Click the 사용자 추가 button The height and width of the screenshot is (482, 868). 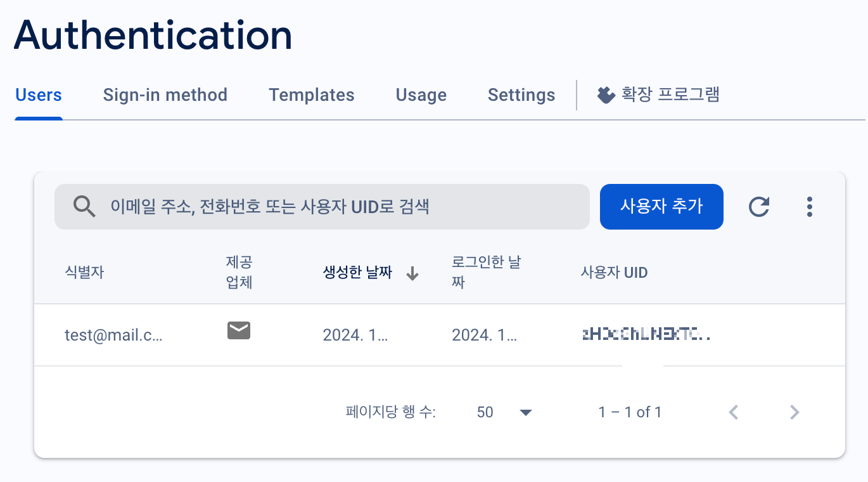pyautogui.click(x=661, y=207)
